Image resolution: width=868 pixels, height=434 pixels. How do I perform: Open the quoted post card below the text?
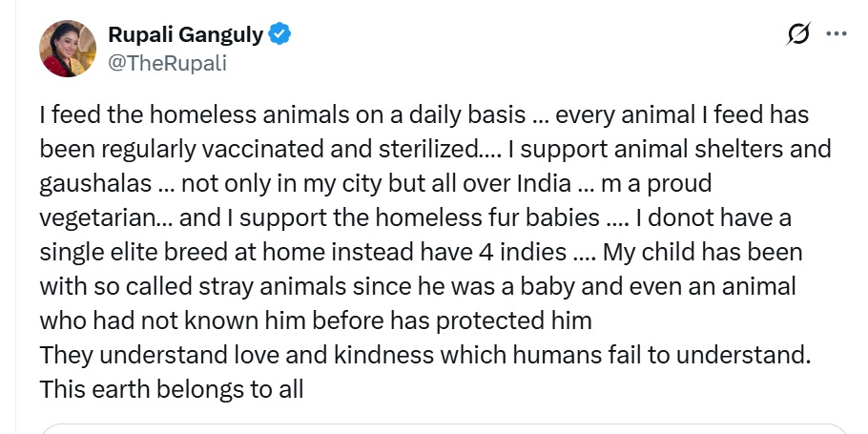[443, 428]
